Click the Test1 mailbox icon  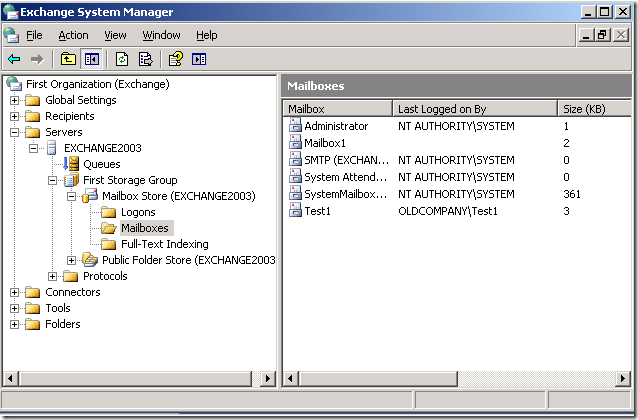(x=295, y=211)
